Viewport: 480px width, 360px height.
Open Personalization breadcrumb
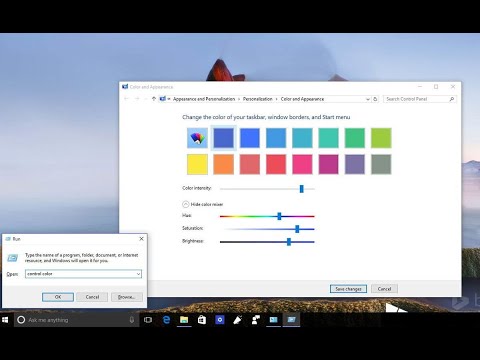[258, 99]
